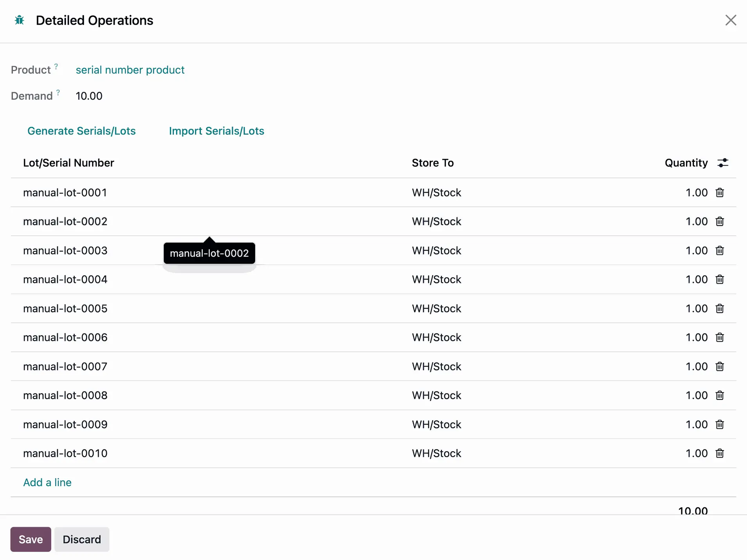The width and height of the screenshot is (747, 560).
Task: Delete the manual-lot-0001 line
Action: click(x=720, y=192)
